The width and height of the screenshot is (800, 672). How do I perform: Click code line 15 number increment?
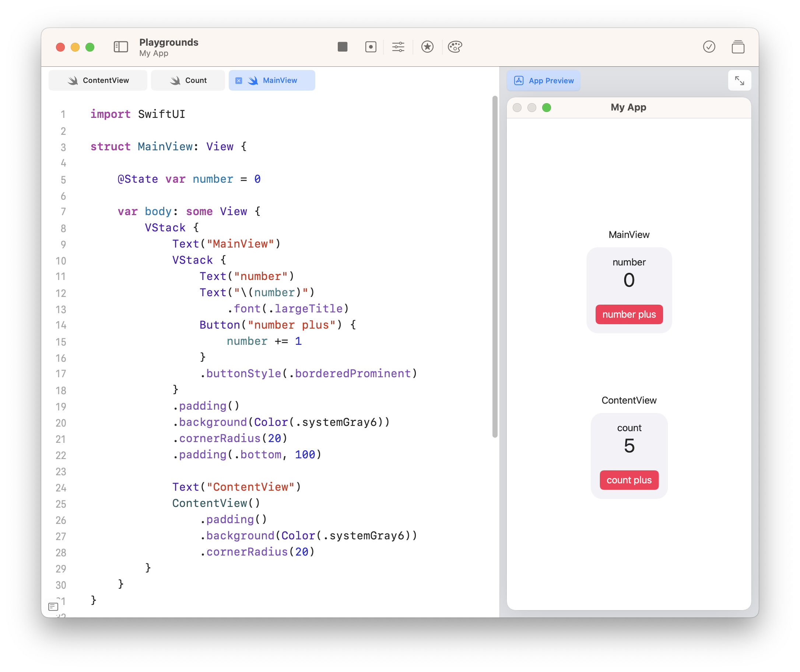click(x=264, y=341)
